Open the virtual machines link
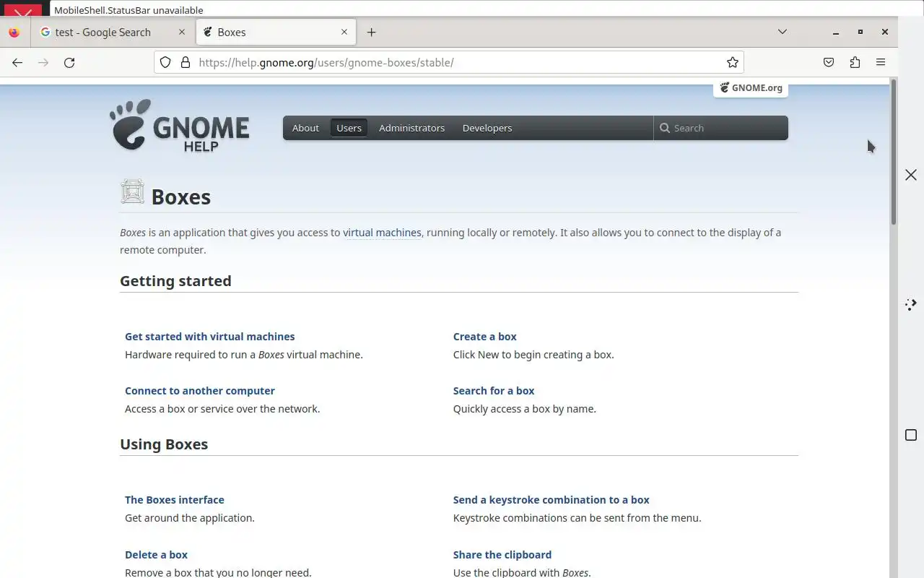This screenshot has width=924, height=578. click(382, 233)
